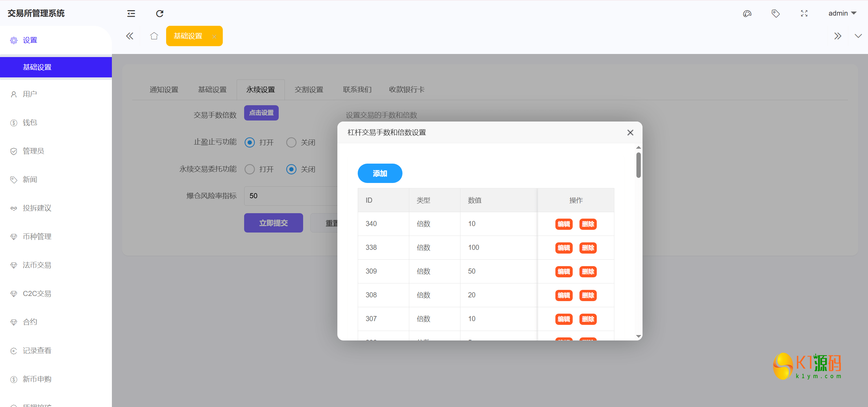
Task: Enter fullscreen mode via expand icon
Action: (x=804, y=13)
